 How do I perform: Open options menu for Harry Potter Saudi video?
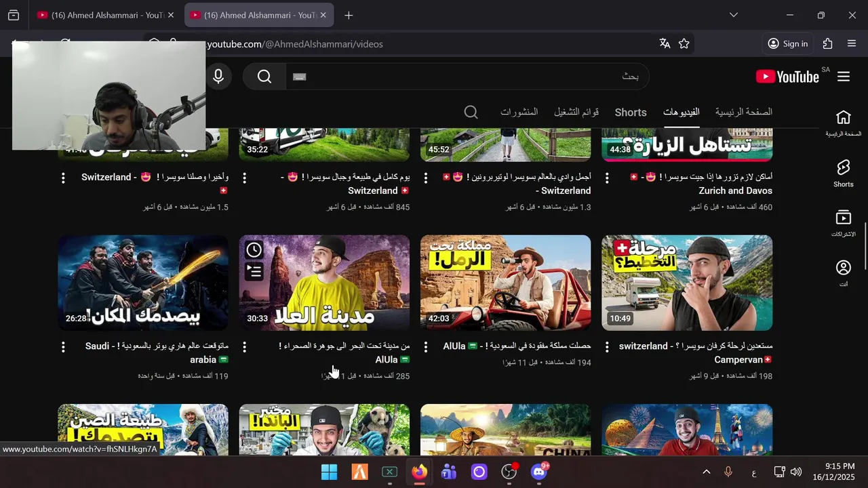click(x=63, y=346)
